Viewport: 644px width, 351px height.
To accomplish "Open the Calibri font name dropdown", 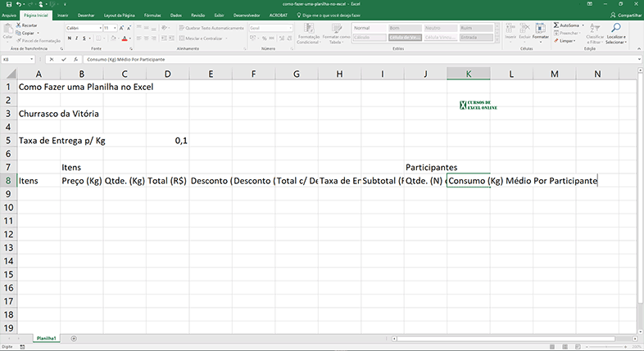I will click(100, 28).
